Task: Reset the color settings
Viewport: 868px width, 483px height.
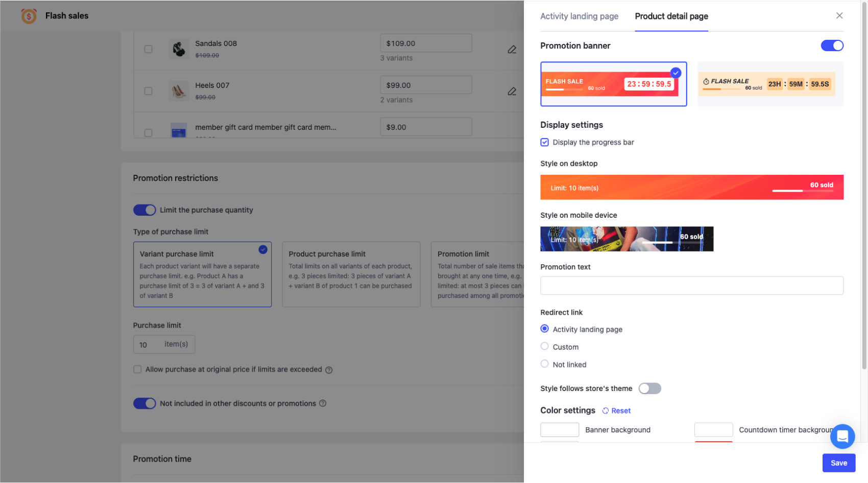Action: click(616, 411)
